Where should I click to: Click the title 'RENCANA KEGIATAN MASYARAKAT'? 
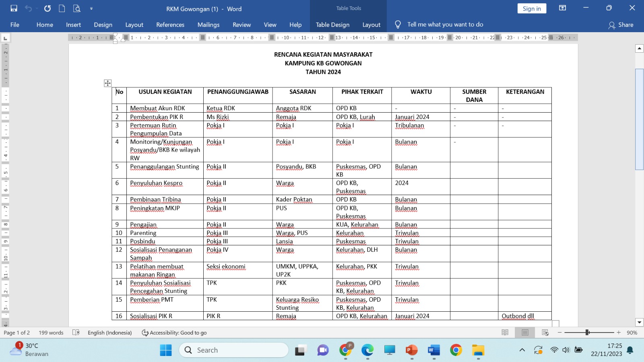[323, 55]
